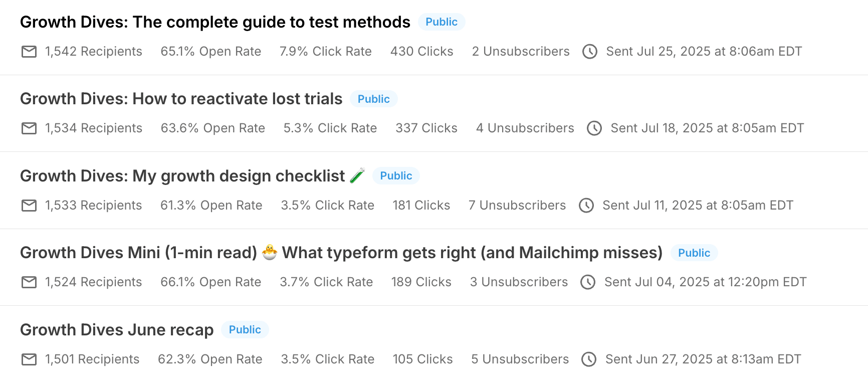Click envelope icon beside 1,524 Recipients

pos(29,282)
